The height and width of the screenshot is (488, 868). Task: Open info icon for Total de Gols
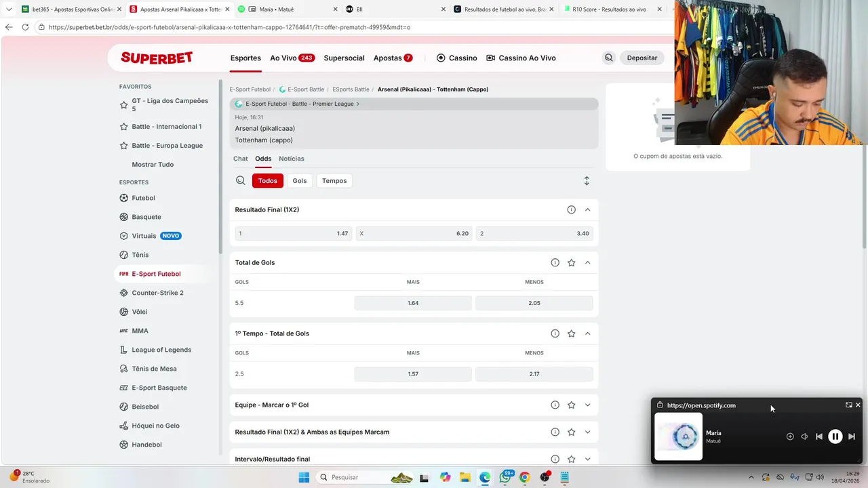(x=555, y=262)
